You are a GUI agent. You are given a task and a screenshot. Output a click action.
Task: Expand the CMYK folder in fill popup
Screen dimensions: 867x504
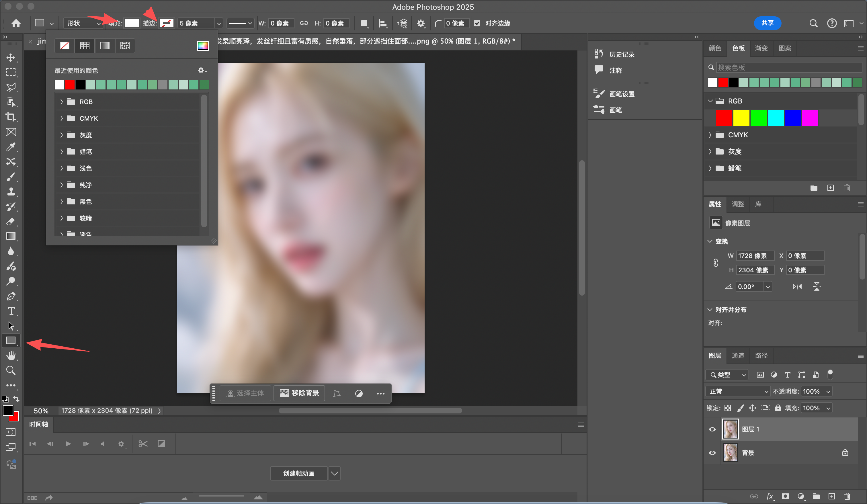click(x=62, y=118)
